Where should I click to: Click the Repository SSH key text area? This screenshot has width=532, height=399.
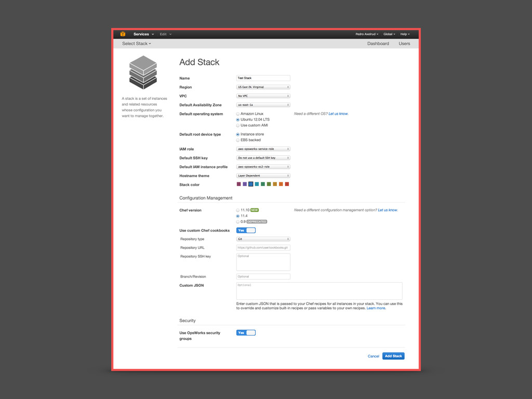[263, 262]
